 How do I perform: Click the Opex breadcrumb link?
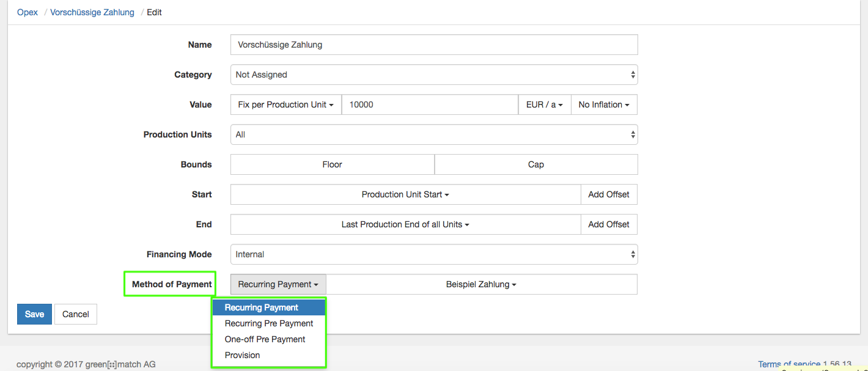pyautogui.click(x=28, y=12)
